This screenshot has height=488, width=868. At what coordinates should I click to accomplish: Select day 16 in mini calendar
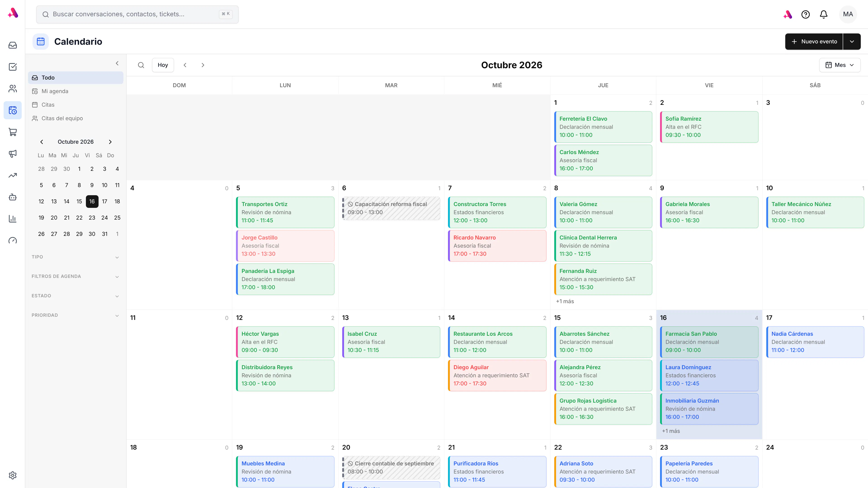click(x=92, y=201)
